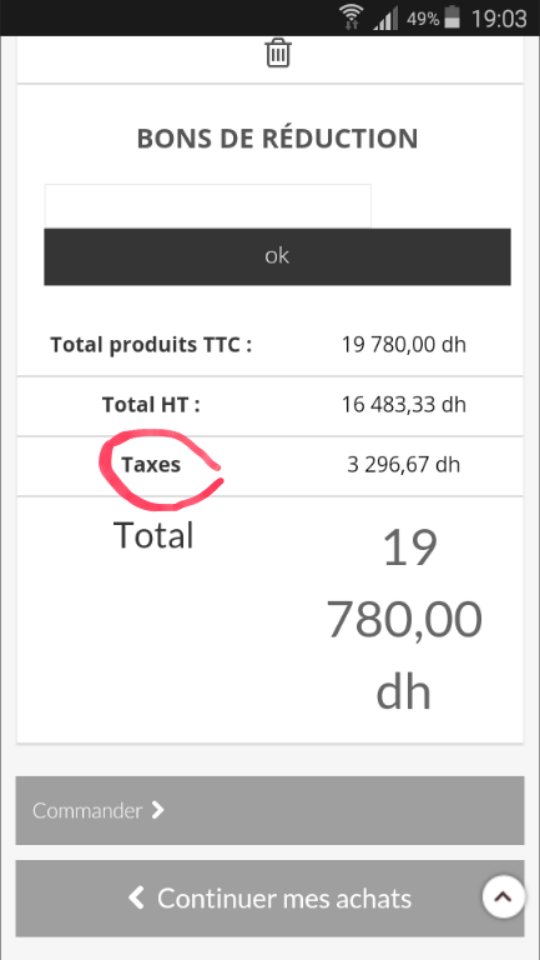The width and height of the screenshot is (540, 960).
Task: Tap the back chevron beside Continuer mes achats
Action: coord(136,899)
